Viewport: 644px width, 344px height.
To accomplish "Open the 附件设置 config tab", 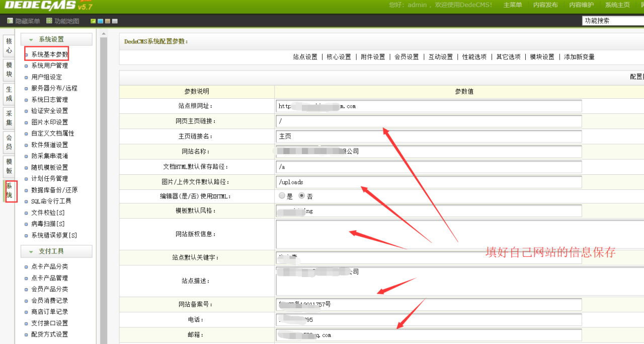I will click(373, 57).
